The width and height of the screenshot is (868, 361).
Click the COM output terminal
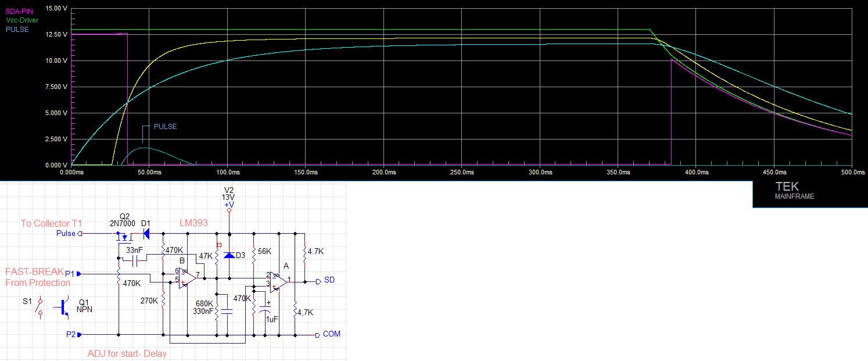(317, 335)
